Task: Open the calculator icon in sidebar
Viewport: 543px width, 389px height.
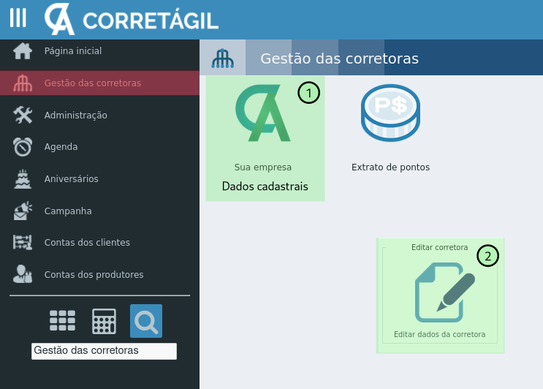Action: (x=104, y=321)
